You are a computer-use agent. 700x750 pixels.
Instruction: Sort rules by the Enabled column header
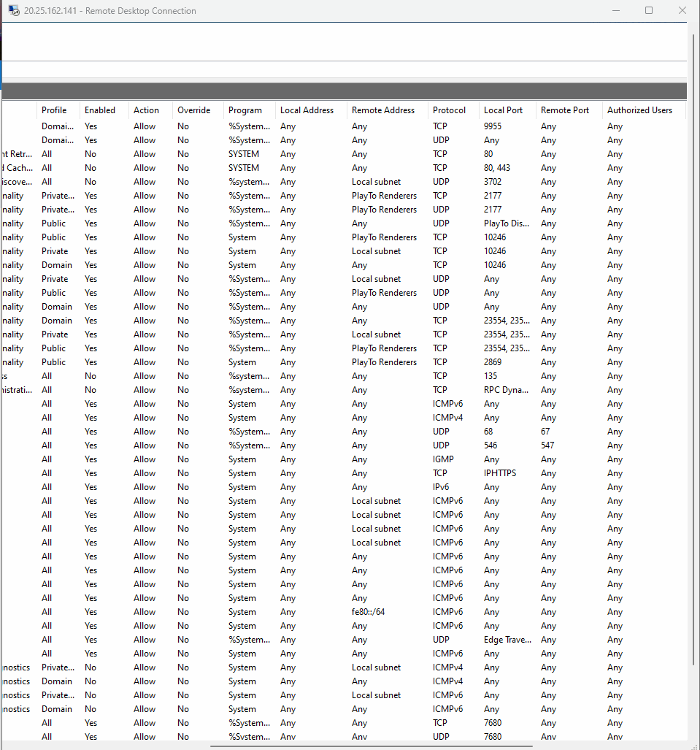tap(100, 110)
